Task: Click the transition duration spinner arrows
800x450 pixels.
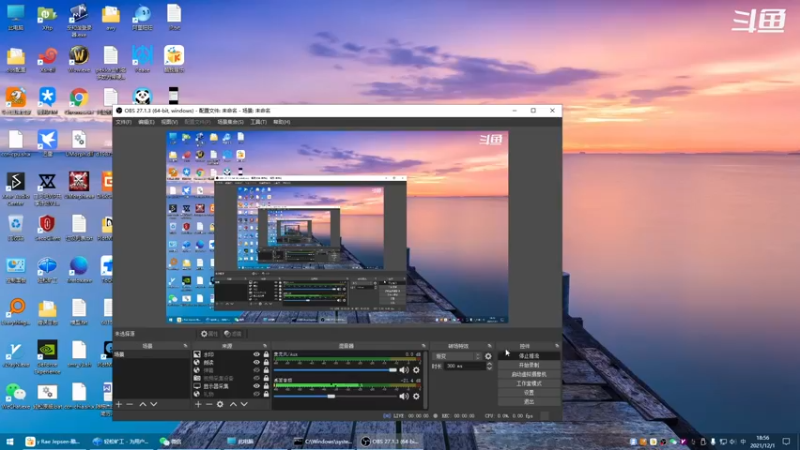Action: tap(489, 366)
